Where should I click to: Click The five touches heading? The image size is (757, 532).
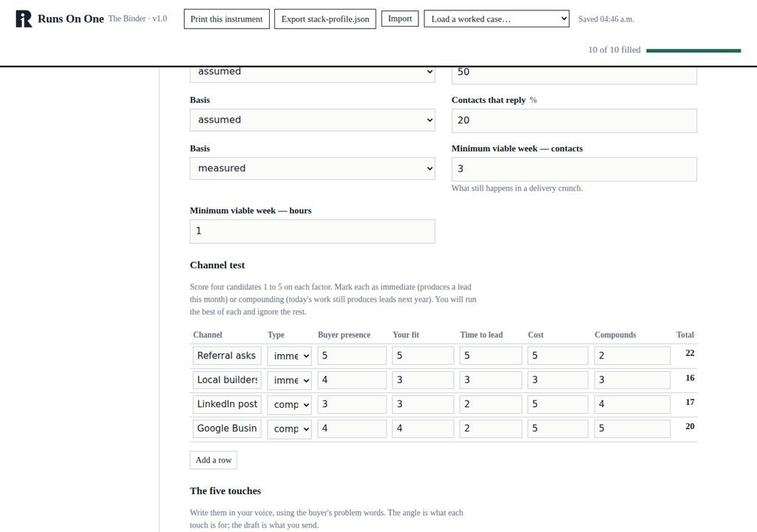click(225, 491)
